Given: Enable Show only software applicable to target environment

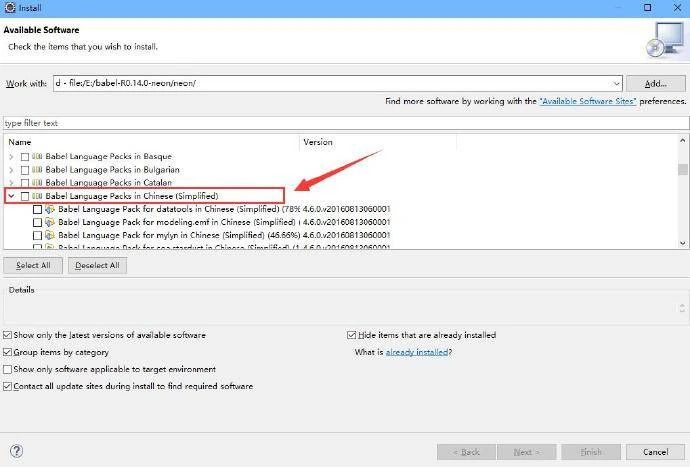Looking at the screenshot, I should [x=7, y=369].
